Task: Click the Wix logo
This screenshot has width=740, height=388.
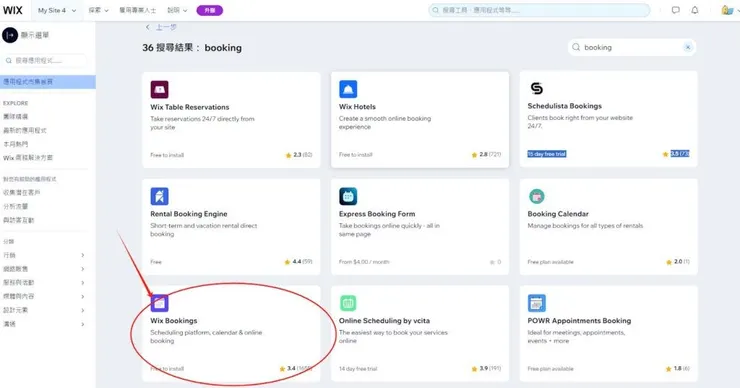Action: pos(13,10)
